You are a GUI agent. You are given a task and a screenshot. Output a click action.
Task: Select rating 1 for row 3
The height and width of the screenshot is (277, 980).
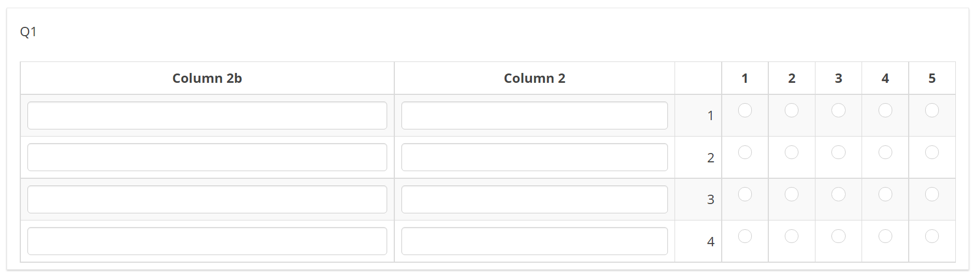coord(745,194)
